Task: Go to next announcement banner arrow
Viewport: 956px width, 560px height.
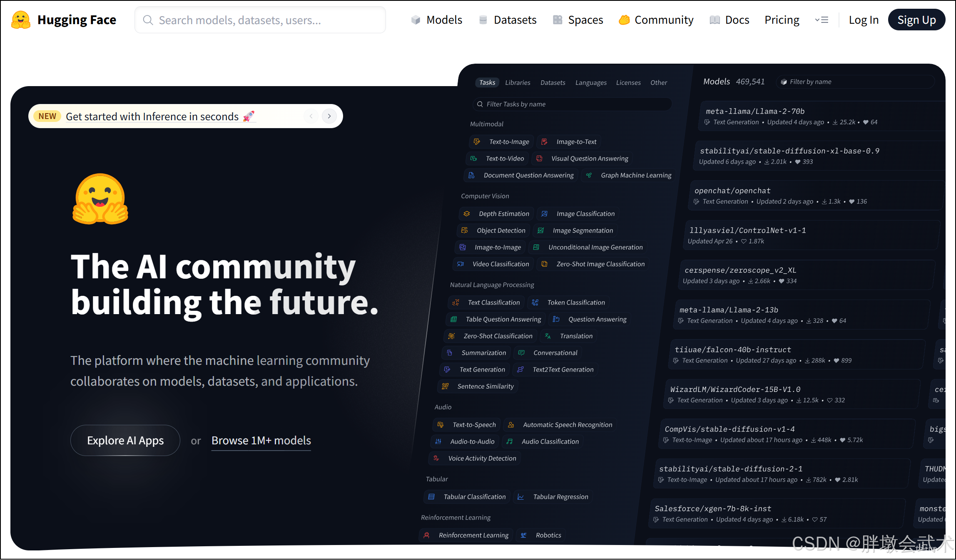Action: tap(329, 116)
